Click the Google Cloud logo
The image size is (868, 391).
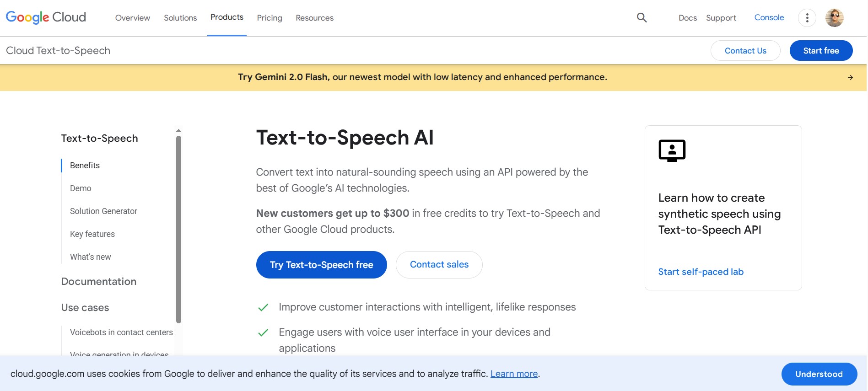(x=46, y=17)
